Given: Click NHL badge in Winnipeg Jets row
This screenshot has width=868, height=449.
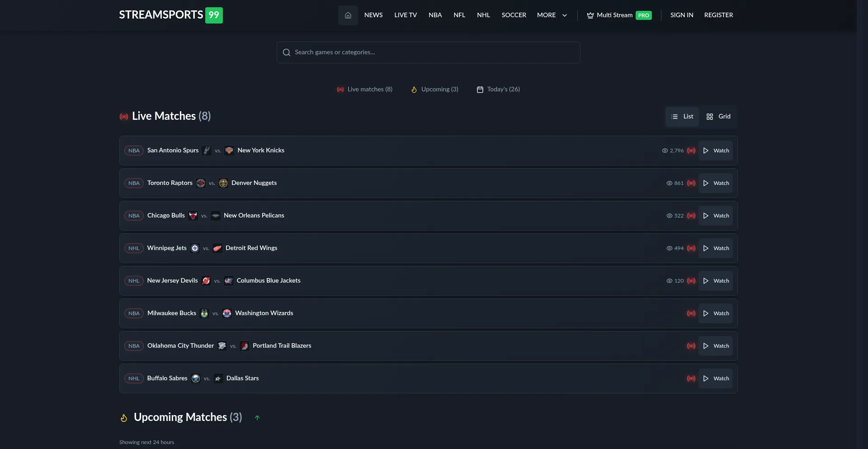Looking at the screenshot, I should tap(134, 248).
